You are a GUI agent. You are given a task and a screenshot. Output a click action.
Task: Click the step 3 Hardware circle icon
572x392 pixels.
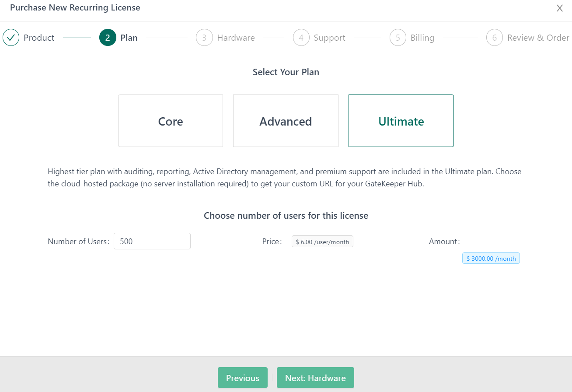click(x=204, y=38)
